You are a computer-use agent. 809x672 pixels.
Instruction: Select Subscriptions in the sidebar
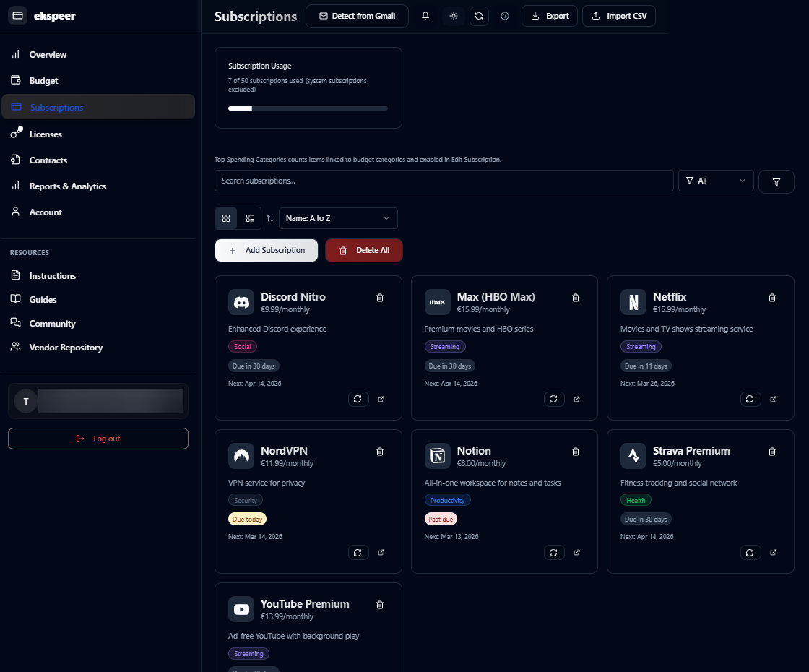pos(98,108)
